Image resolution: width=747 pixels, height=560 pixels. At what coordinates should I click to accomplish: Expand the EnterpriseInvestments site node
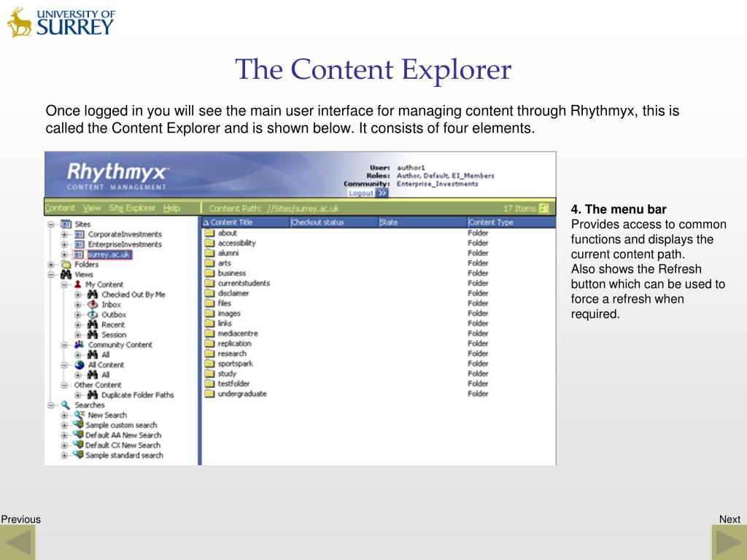64,244
